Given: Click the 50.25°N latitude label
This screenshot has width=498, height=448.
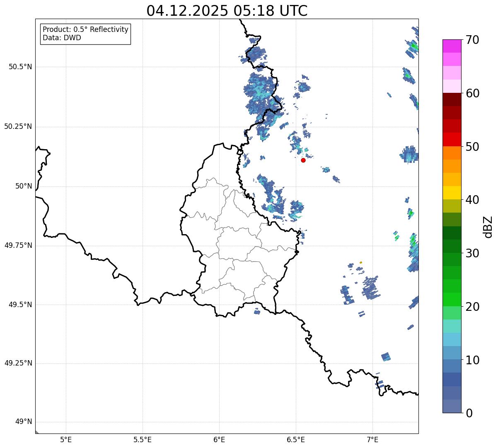Looking at the screenshot, I should click(18, 126).
